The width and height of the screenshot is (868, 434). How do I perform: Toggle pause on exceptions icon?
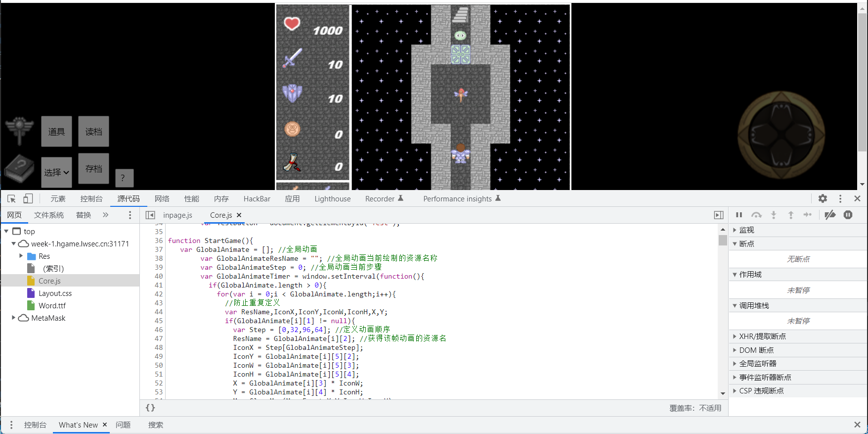tap(848, 215)
